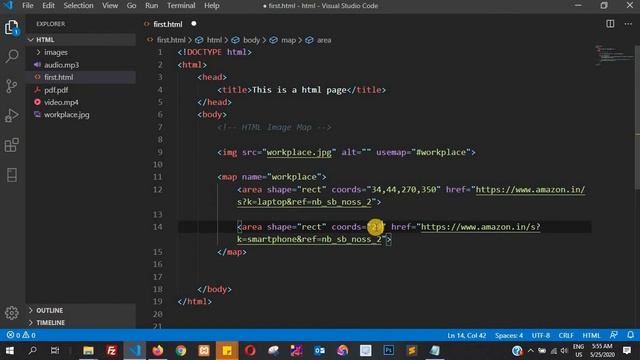Click the taskbar clock showing 5:55 AM
The height and width of the screenshot is (360, 640).
[602, 351]
